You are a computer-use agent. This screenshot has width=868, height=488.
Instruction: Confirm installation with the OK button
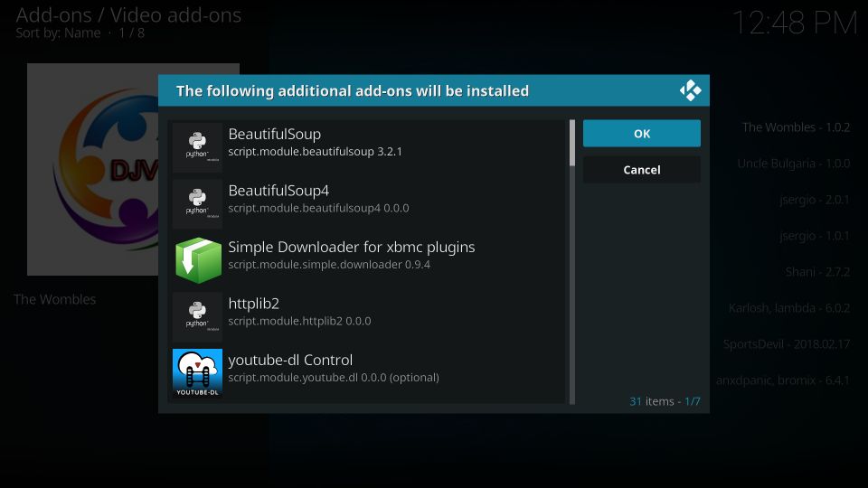coord(642,134)
